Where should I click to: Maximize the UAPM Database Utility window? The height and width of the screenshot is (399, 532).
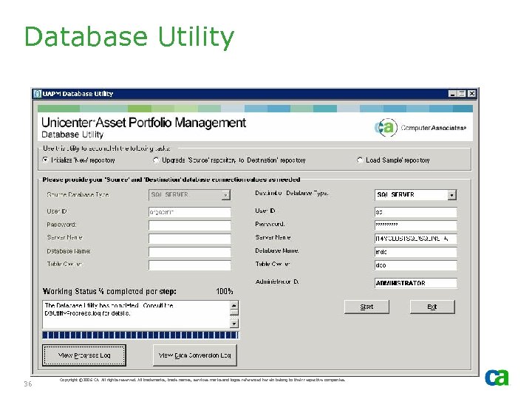coord(462,94)
